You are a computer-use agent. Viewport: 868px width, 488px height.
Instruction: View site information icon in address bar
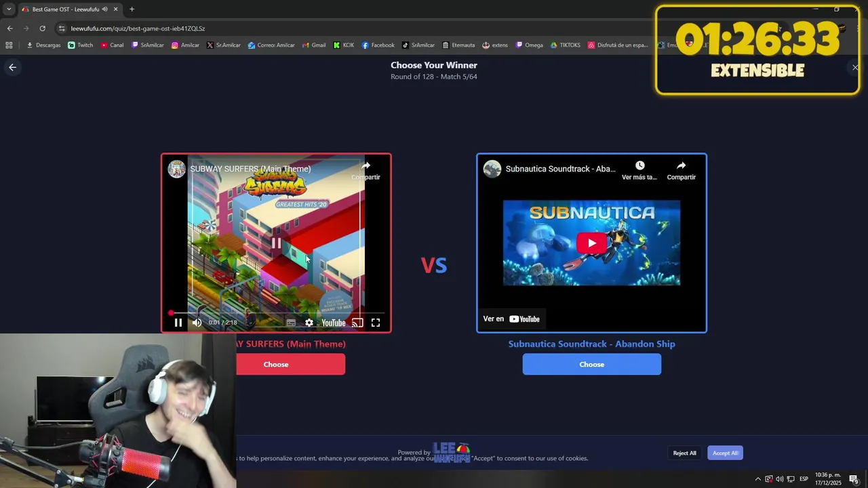62,28
